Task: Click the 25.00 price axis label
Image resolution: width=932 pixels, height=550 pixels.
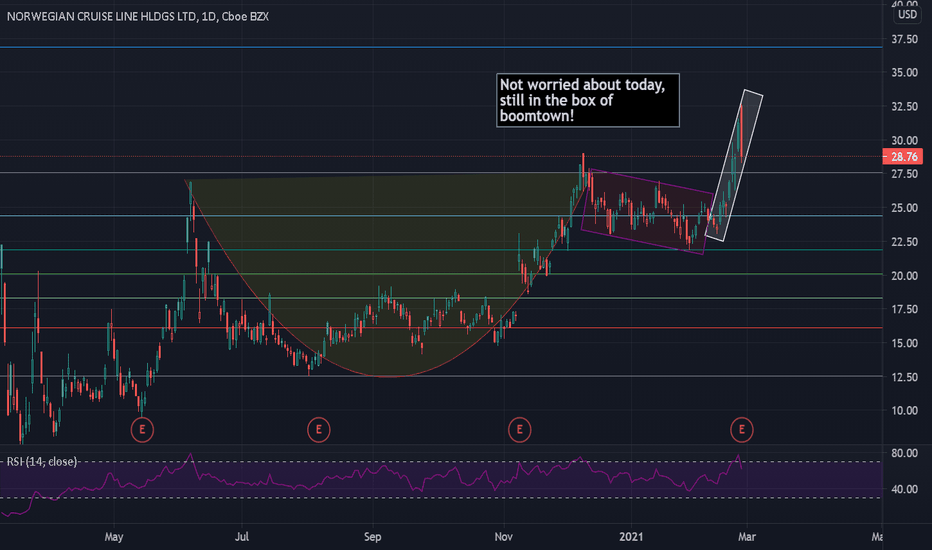Action: tap(904, 208)
